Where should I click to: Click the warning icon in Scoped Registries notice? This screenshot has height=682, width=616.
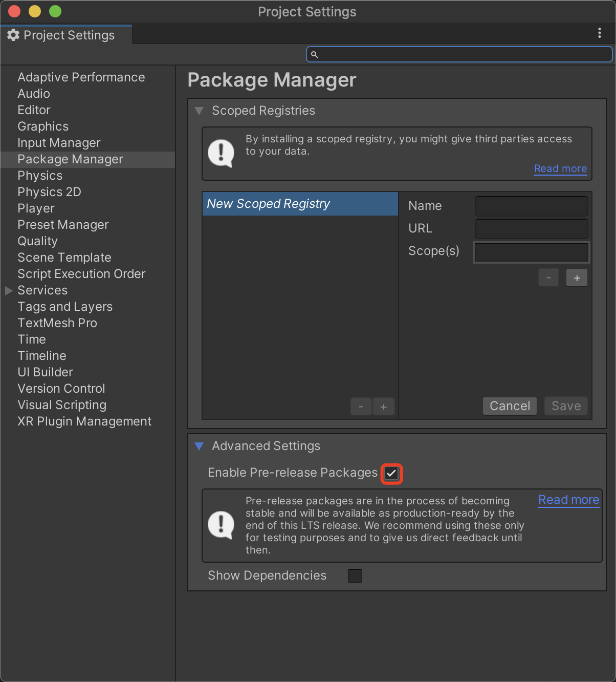pyautogui.click(x=221, y=153)
